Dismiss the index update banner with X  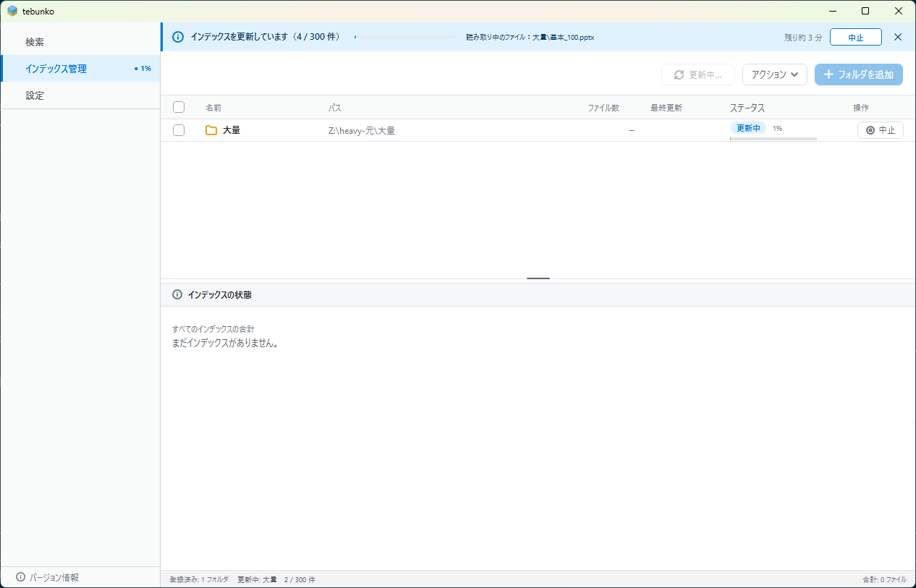click(898, 37)
